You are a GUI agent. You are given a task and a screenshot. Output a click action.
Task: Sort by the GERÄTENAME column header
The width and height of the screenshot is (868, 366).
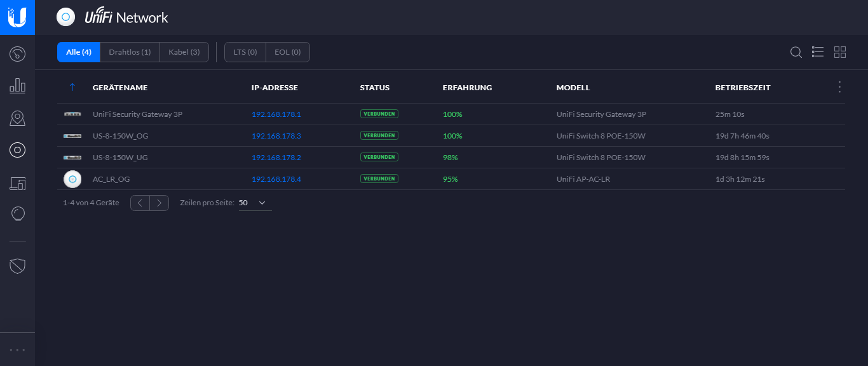tap(120, 88)
